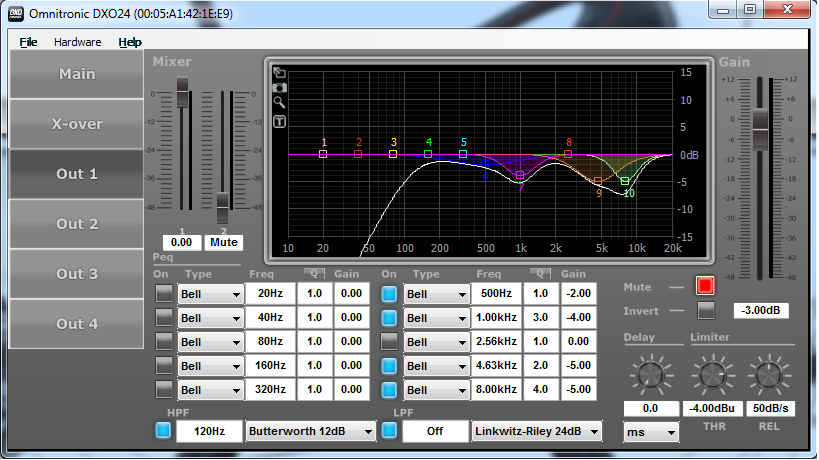The width and height of the screenshot is (819, 460).
Task: Open the Help menu
Action: pyautogui.click(x=130, y=42)
